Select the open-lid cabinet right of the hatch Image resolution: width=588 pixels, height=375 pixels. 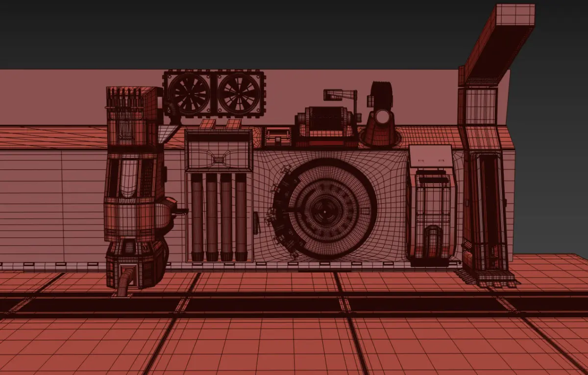point(431,206)
